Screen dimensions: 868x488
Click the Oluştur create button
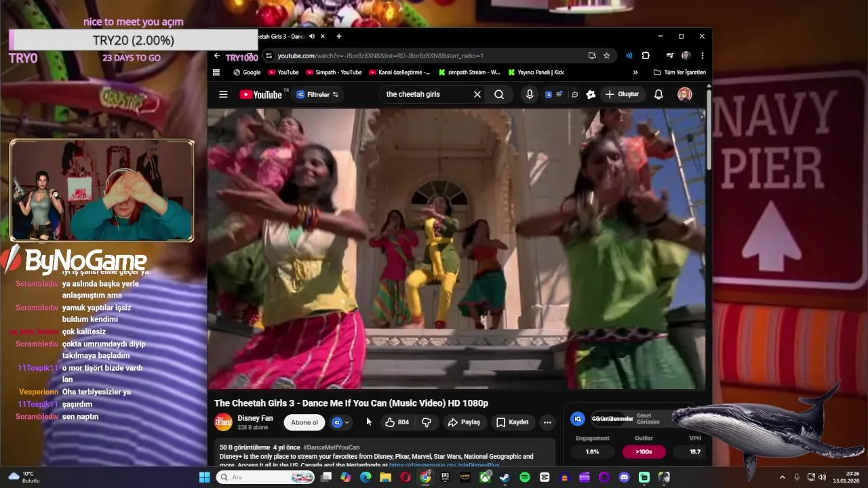[623, 94]
